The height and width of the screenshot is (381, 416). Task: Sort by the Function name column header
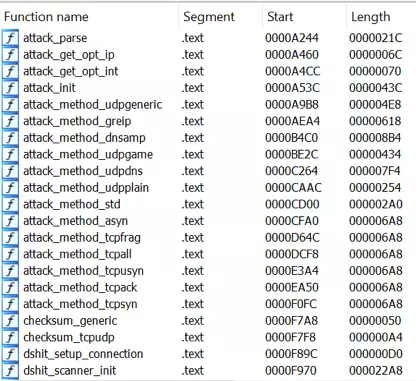46,17
